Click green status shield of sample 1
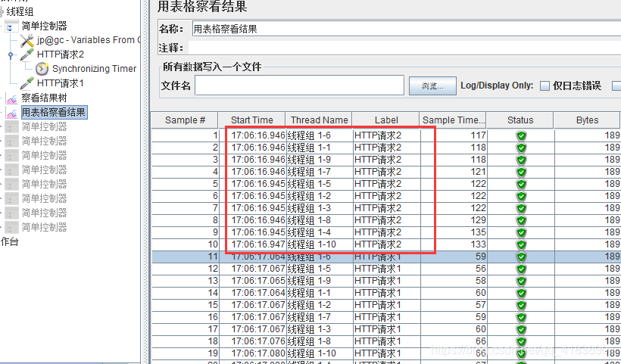This screenshot has width=621, height=364. pos(521,135)
